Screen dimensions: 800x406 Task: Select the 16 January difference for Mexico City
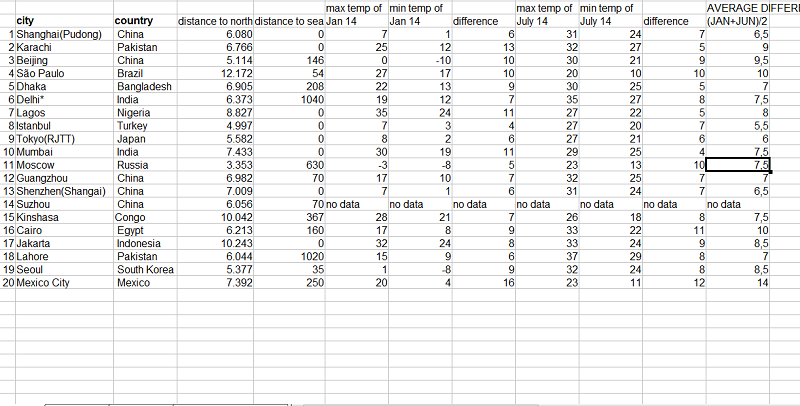coord(484,283)
